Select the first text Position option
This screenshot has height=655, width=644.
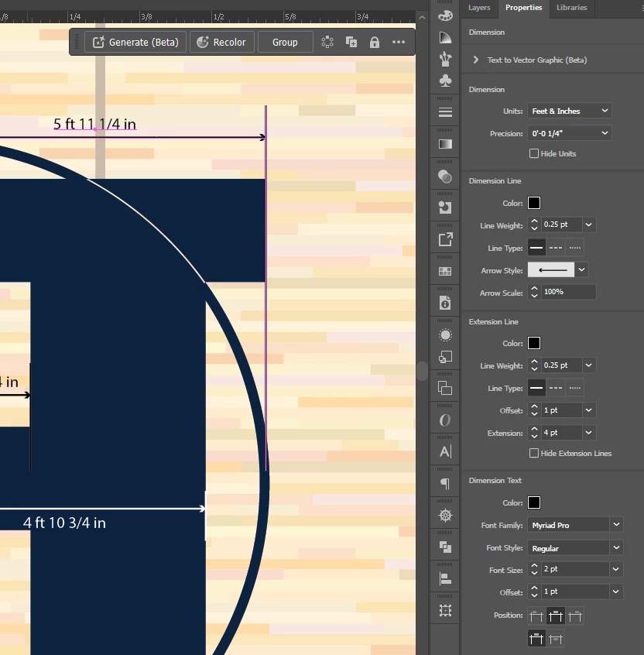pos(536,616)
